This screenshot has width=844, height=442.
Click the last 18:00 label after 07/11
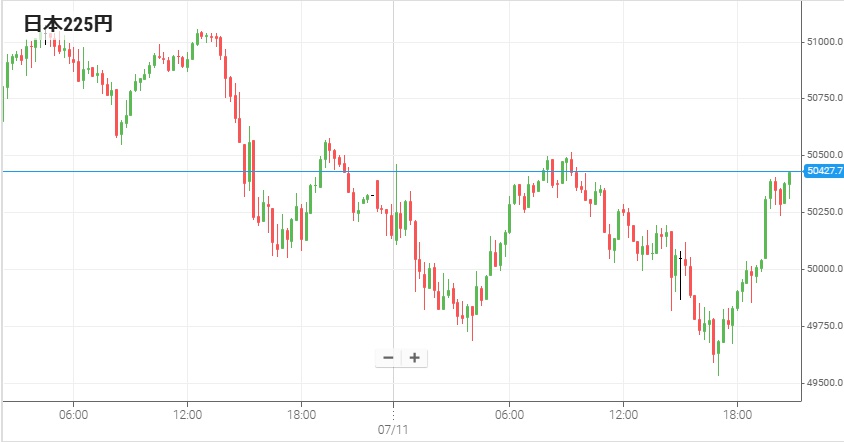pos(737,413)
